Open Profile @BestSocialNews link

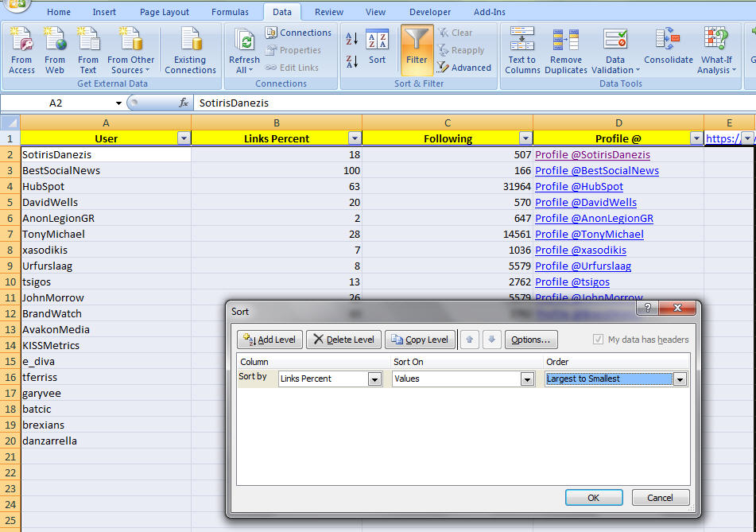pyautogui.click(x=597, y=171)
